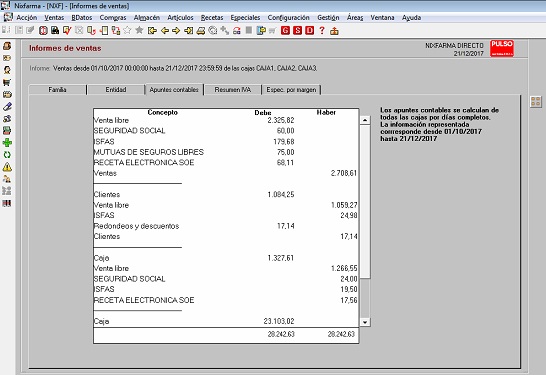This screenshot has height=375, width=546.
Task: Open the Artículos menu
Action: (180, 17)
